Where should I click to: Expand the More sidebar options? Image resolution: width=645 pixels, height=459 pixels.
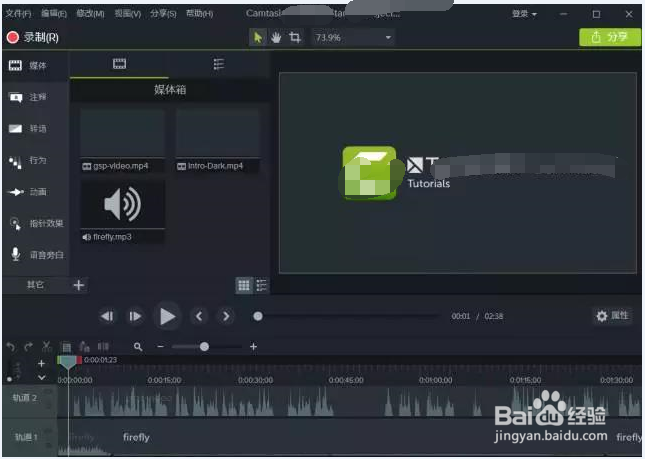pos(35,285)
